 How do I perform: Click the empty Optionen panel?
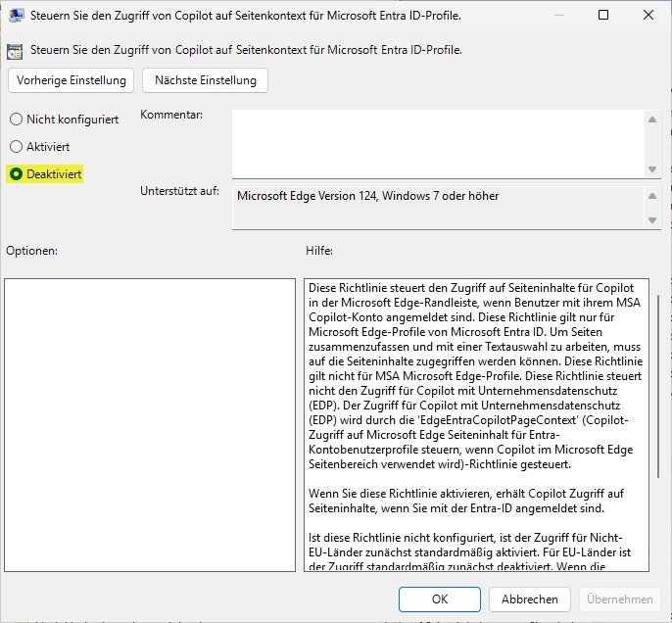point(150,425)
